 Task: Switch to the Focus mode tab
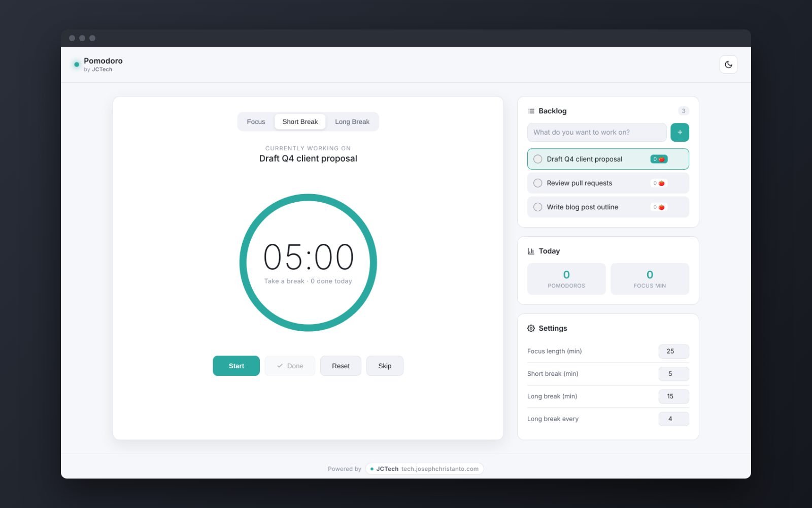coord(256,121)
